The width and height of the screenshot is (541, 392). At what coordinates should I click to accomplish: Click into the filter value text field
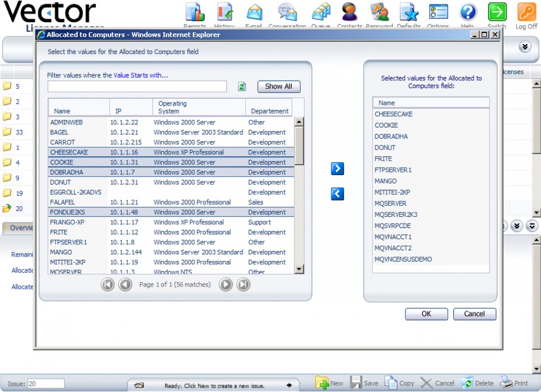coord(137,86)
